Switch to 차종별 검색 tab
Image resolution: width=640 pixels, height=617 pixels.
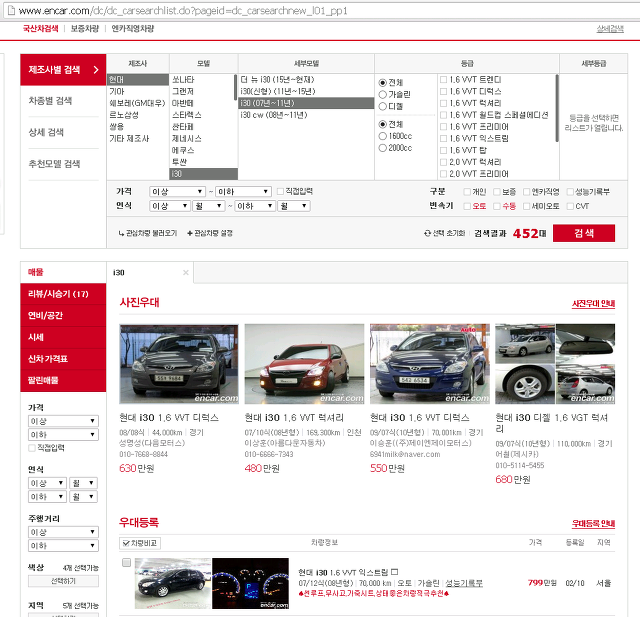pyautogui.click(x=63, y=101)
